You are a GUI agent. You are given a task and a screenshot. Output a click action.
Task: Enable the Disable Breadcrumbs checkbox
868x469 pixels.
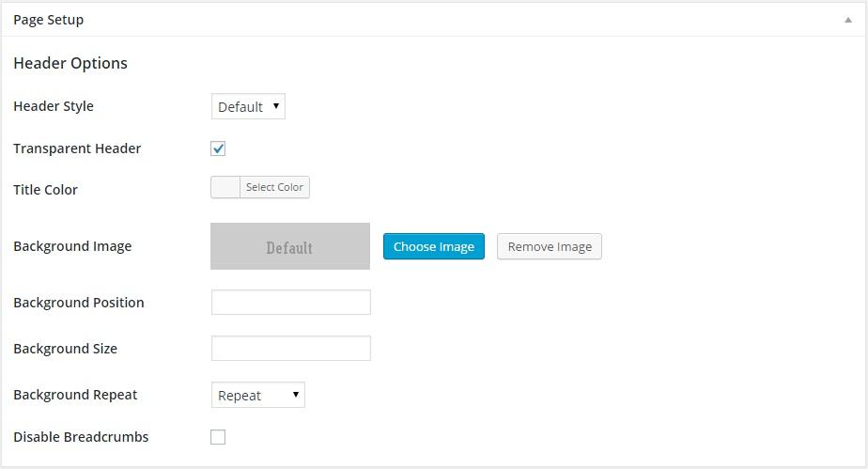218,437
